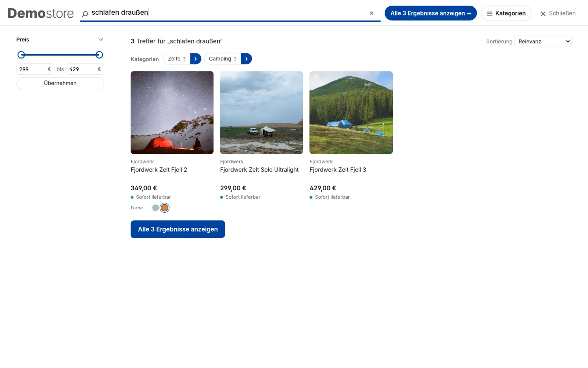Select the orange color swatch for Zelt Fjell 2
Screen dimensions: 588x368
point(165,208)
